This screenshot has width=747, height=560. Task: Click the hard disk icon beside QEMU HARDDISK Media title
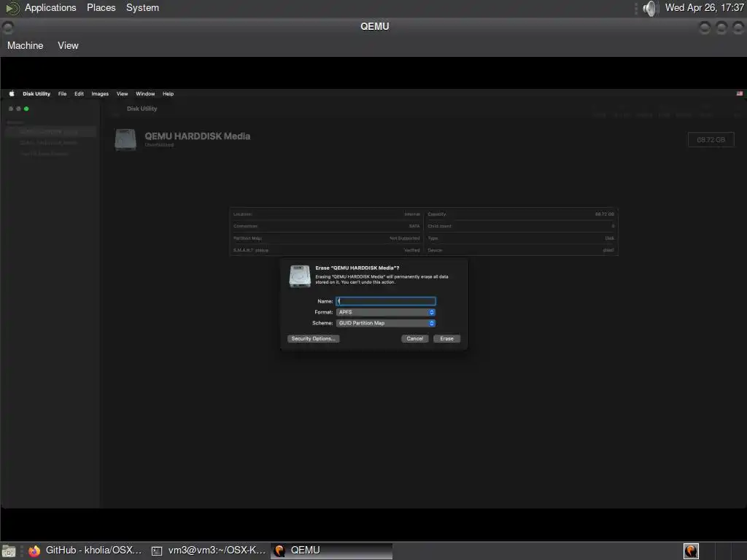pos(125,139)
